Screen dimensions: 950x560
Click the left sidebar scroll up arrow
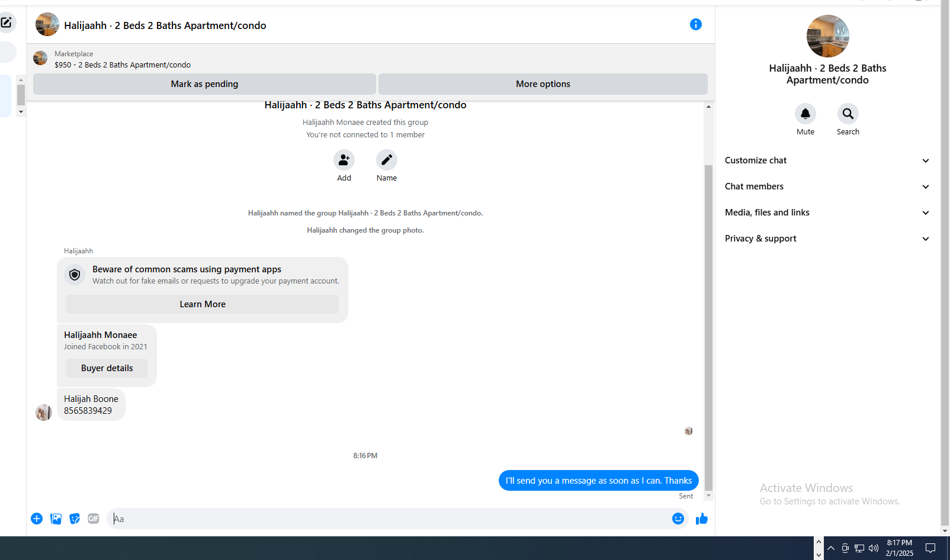pos(21,79)
